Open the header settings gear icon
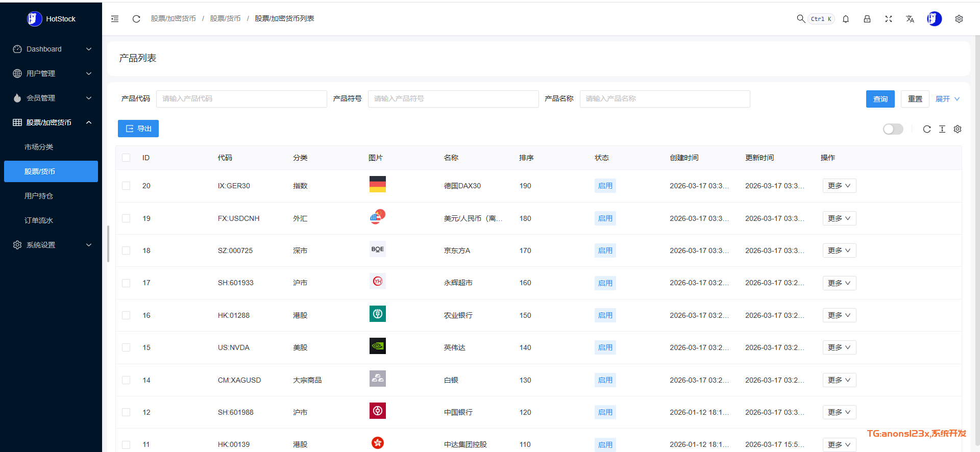The width and height of the screenshot is (980, 452). tap(959, 19)
